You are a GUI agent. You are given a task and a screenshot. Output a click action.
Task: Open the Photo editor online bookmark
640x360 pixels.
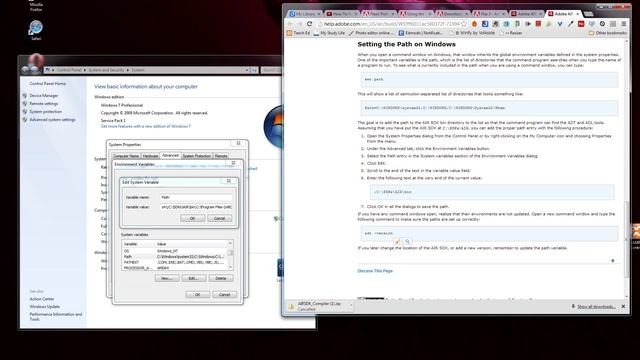371,33
